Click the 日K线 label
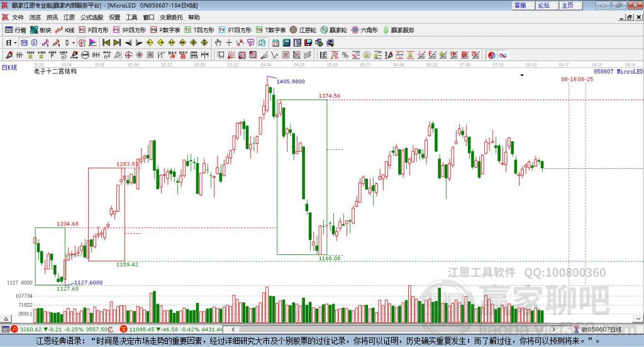This screenshot has width=644, height=347. 9,68
